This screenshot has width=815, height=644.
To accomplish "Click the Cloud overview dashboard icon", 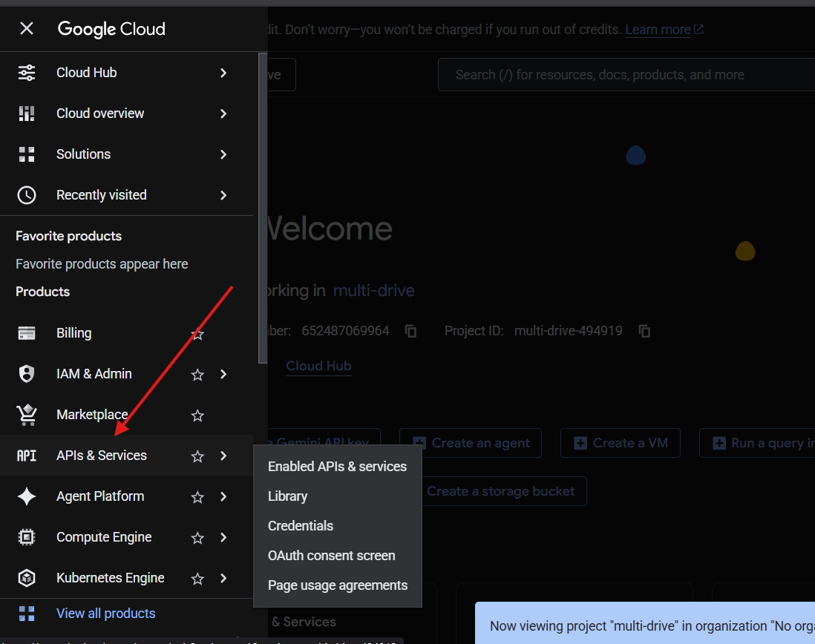I will click(27, 114).
